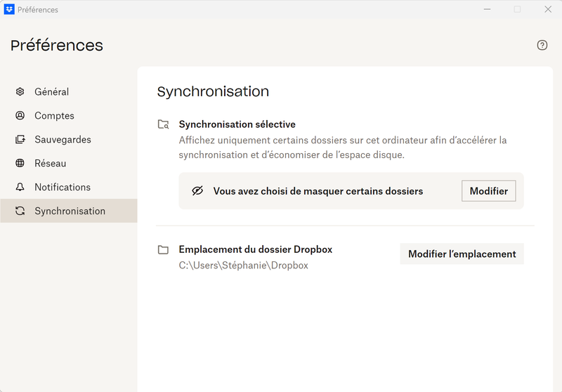Open the Général tab label
562x392 pixels.
51,92
